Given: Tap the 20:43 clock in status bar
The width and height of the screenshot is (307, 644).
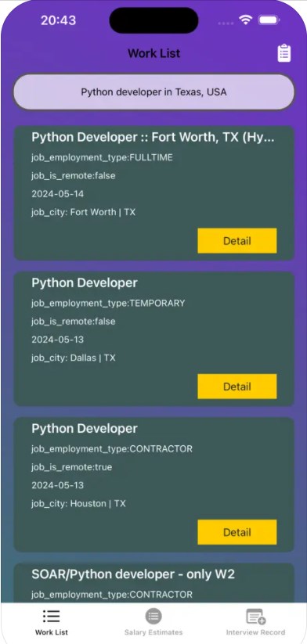Looking at the screenshot, I should pyautogui.click(x=58, y=20).
